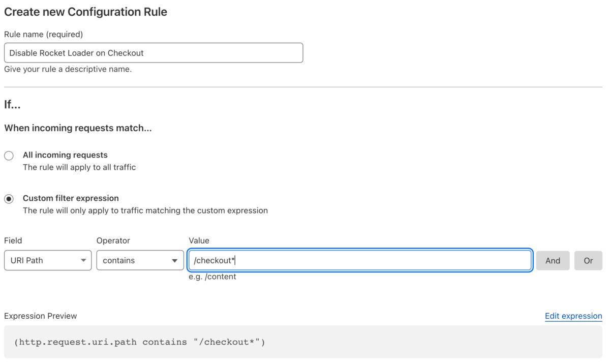Click the 'e.g. /content' hint text
The width and height of the screenshot is (610, 364).
coord(212,277)
